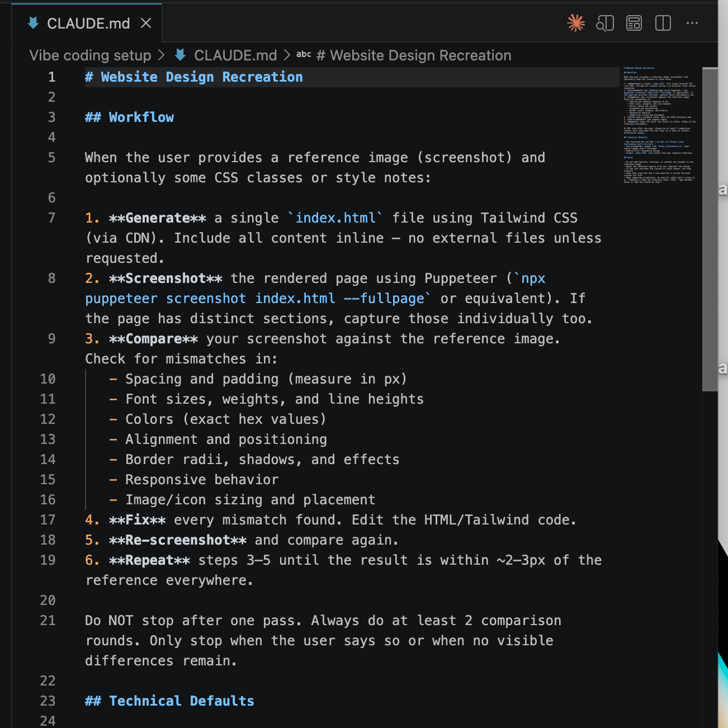
Task: Select the CLAUDE.md editor tab
Action: tap(87, 23)
